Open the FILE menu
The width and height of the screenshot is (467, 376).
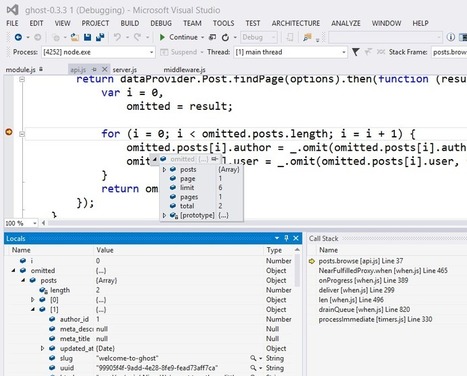pos(12,23)
